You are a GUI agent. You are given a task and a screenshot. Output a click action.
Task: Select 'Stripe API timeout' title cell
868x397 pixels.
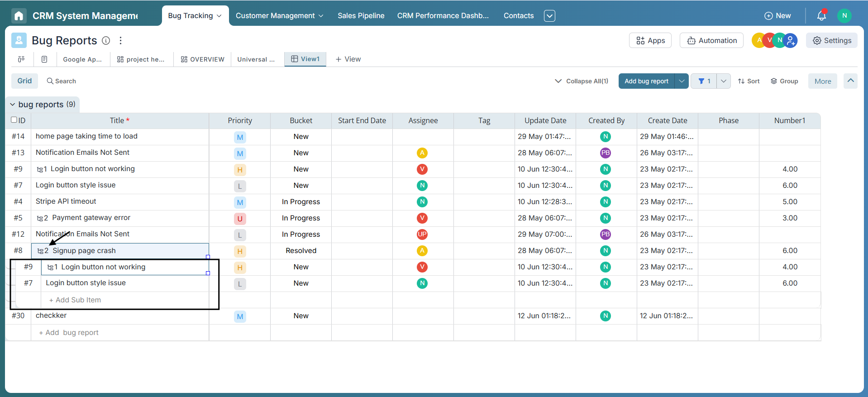point(120,201)
